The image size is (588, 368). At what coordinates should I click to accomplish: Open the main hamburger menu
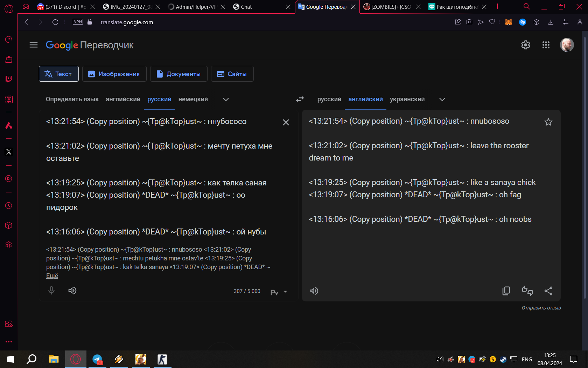[x=34, y=45]
